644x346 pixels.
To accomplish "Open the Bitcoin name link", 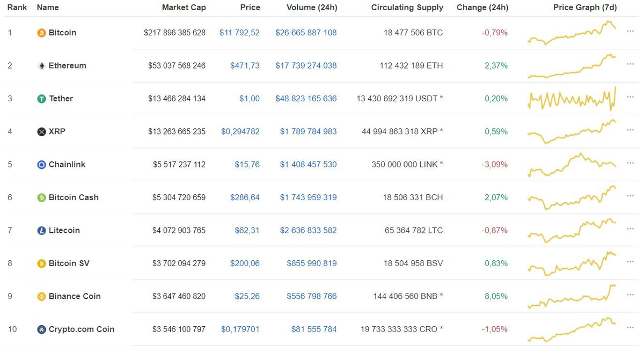I will coord(62,33).
